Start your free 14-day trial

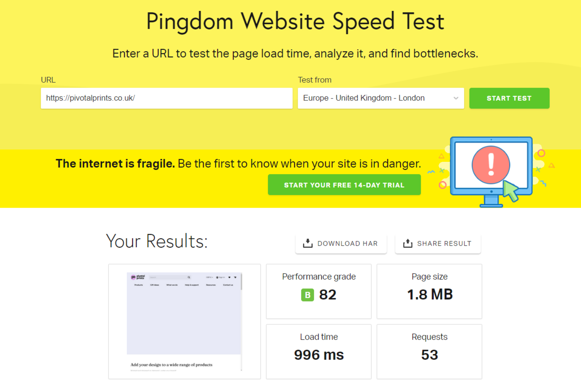click(344, 185)
